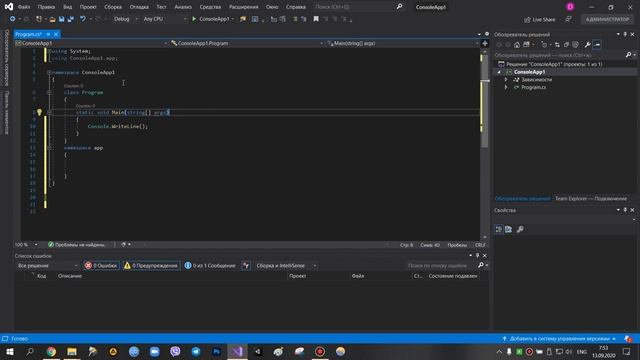Select the Решение 'ConsoleApp1' solution node

click(x=554, y=64)
